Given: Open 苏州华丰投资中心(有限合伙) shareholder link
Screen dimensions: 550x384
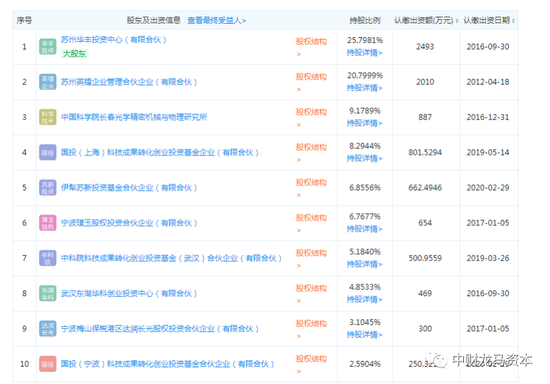Looking at the screenshot, I should click(114, 40).
